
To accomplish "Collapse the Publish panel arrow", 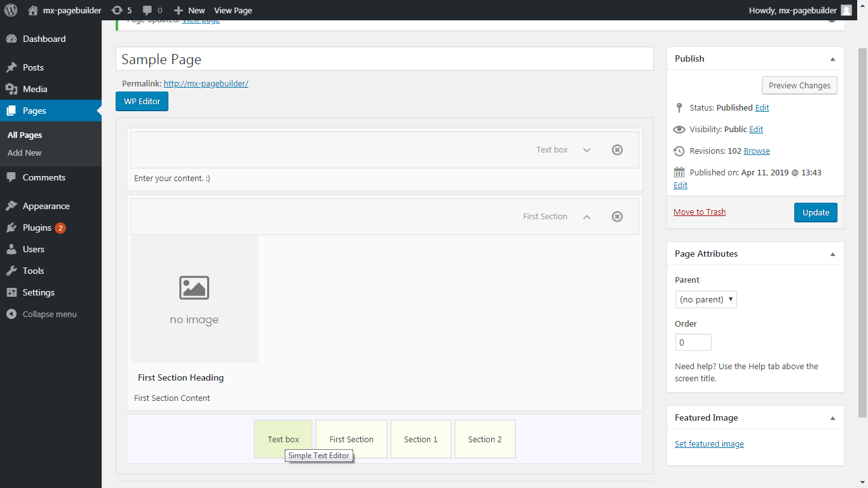I will pos(832,58).
